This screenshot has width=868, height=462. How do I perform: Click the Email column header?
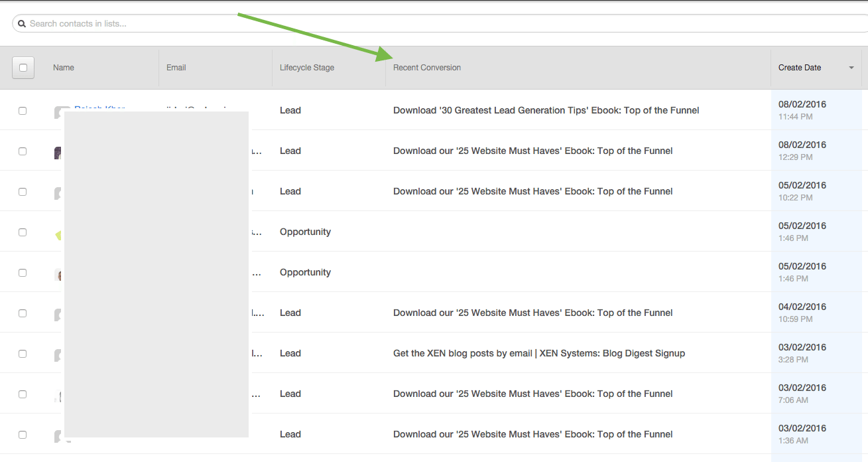click(x=176, y=68)
